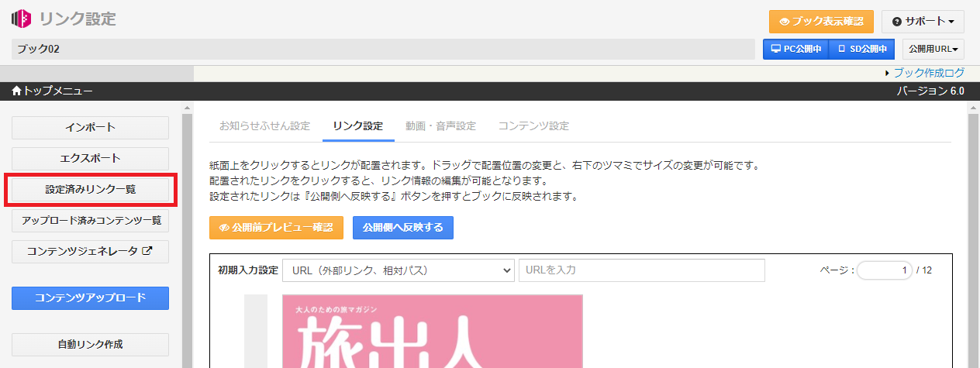Click the エクスポート button

point(90,158)
